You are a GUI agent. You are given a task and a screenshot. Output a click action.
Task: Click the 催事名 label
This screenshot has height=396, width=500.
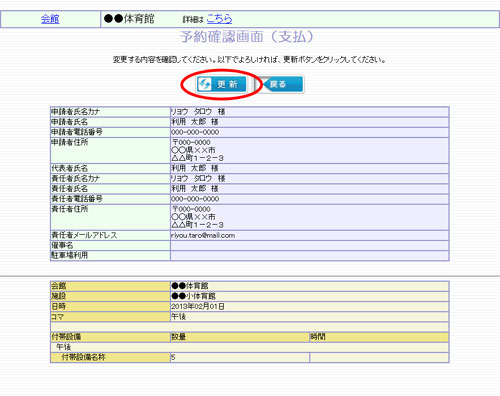click(x=62, y=245)
